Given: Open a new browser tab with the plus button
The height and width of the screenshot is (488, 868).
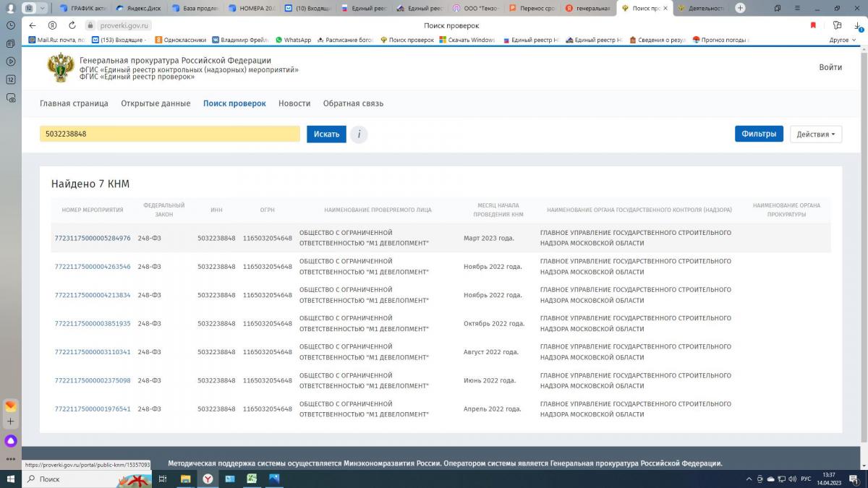Looking at the screenshot, I should point(740,8).
